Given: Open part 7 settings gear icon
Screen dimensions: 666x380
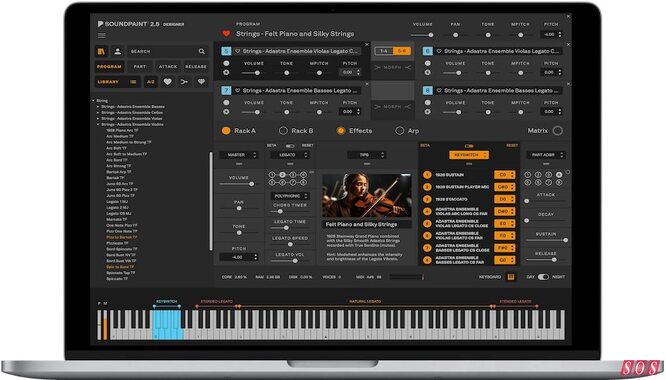Looking at the screenshot, I should point(226,112).
